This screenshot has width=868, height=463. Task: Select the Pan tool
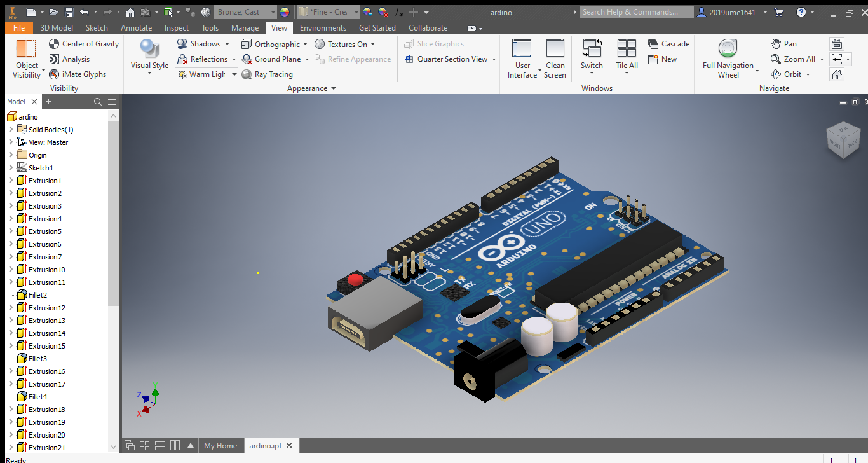tap(783, 44)
